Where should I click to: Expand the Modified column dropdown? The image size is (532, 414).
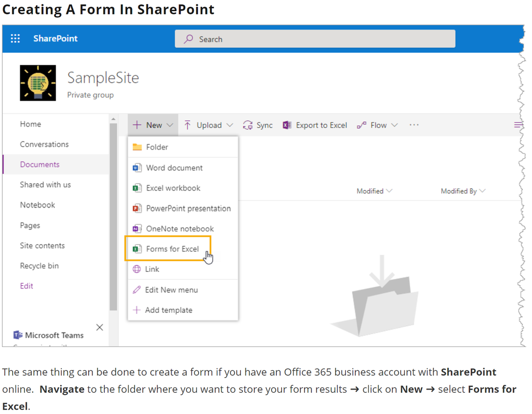(x=389, y=191)
